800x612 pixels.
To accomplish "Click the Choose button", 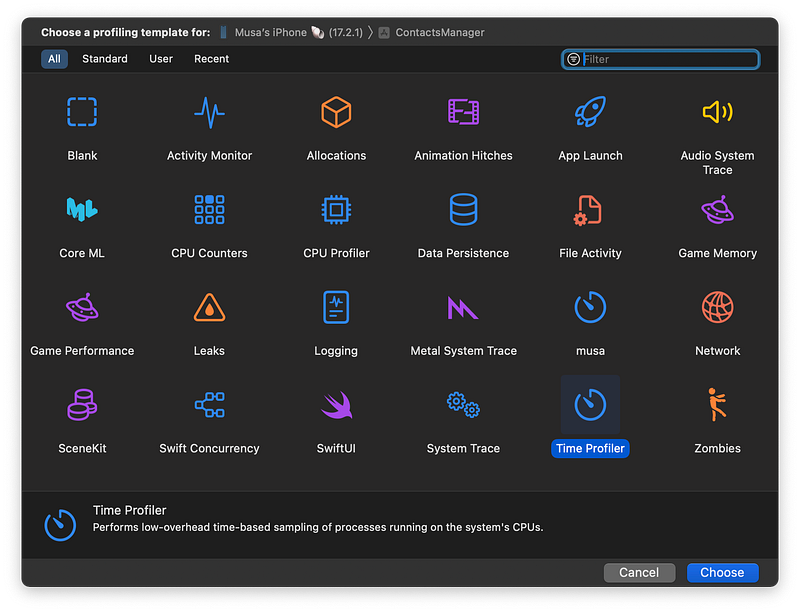I will 722,573.
